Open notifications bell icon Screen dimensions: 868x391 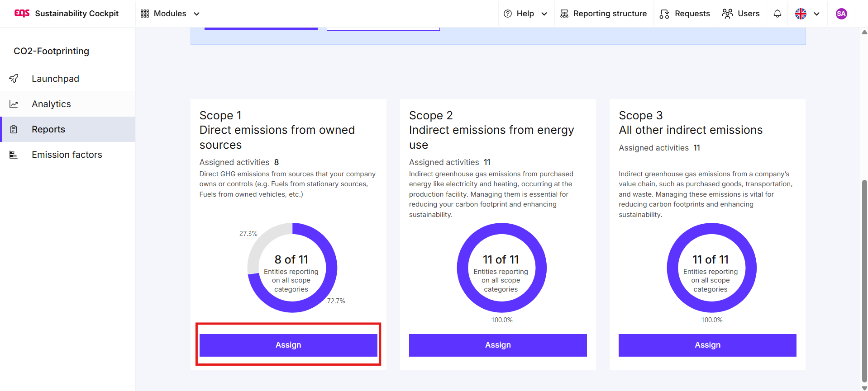coord(777,14)
